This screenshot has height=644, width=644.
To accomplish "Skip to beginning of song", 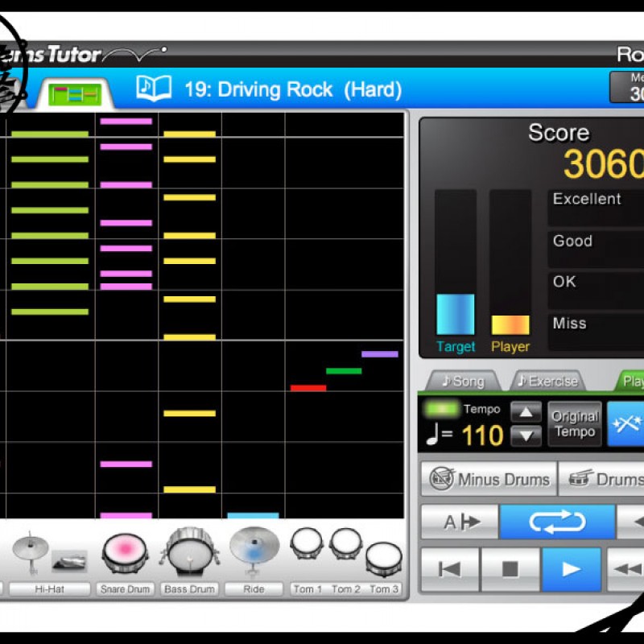I will (450, 569).
